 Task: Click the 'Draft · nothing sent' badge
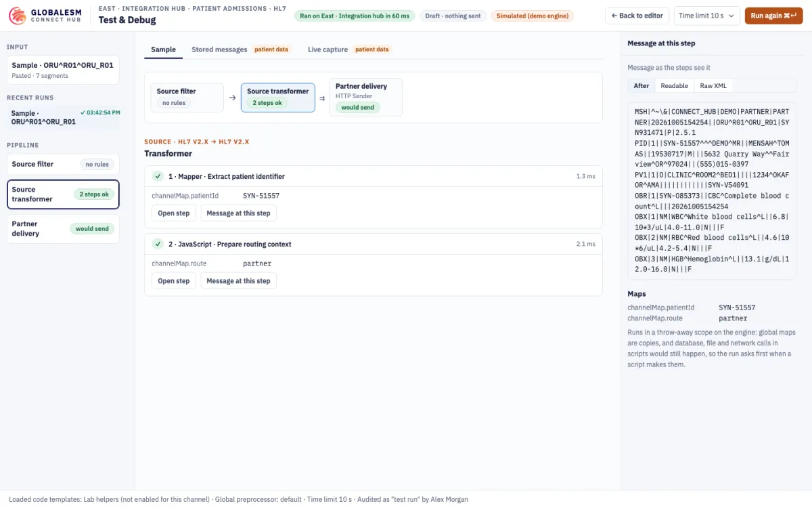[453, 16]
